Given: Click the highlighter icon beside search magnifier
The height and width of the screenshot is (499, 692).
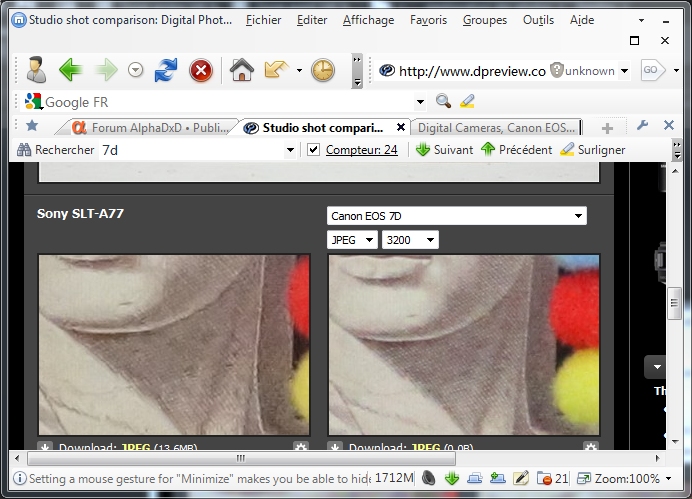Looking at the screenshot, I should [x=467, y=101].
